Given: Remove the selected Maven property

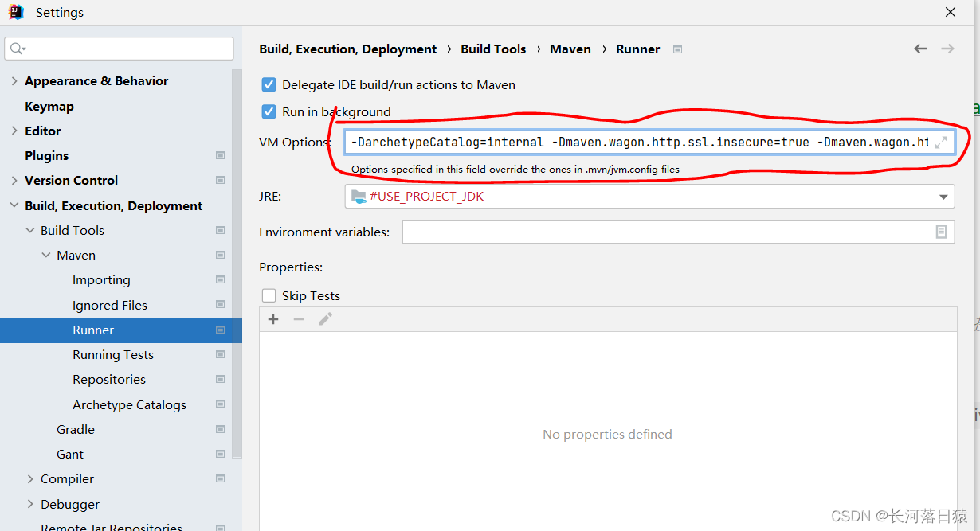Looking at the screenshot, I should (x=299, y=319).
